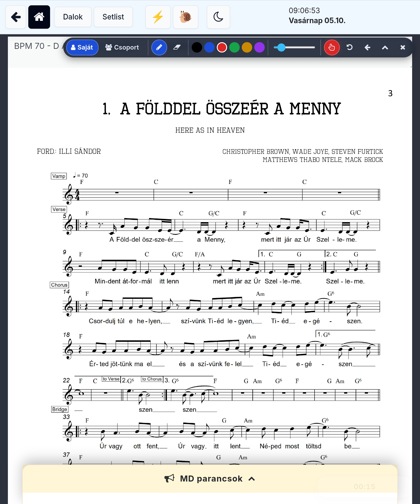
Task: Pick the purple pen color
Action: click(259, 47)
